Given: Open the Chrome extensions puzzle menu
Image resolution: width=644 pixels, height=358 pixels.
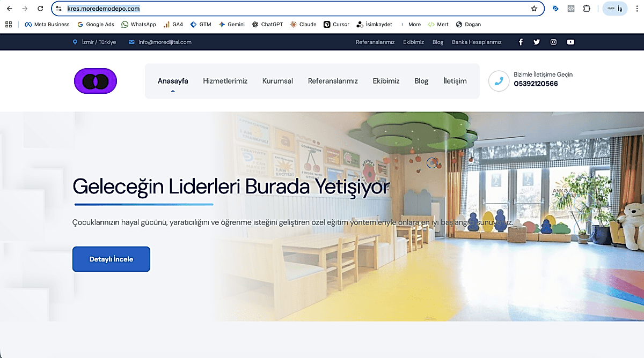Looking at the screenshot, I should [x=587, y=9].
